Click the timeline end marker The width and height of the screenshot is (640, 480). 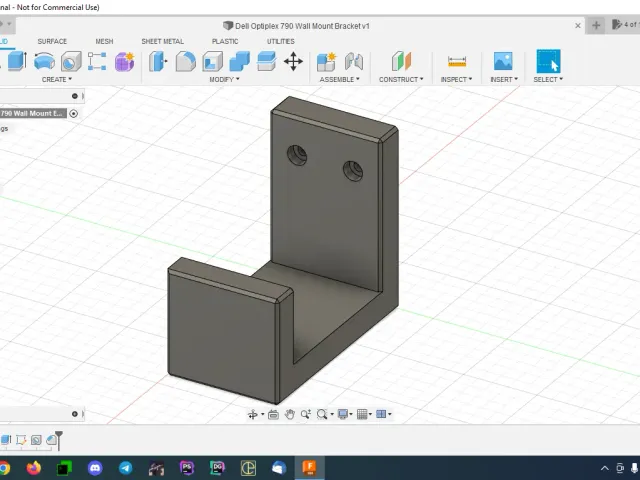[x=59, y=440]
